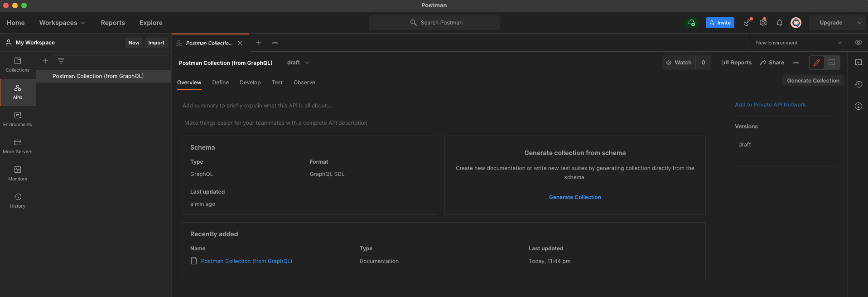Open the New Environment selector
The height and width of the screenshot is (297, 868).
(x=798, y=43)
